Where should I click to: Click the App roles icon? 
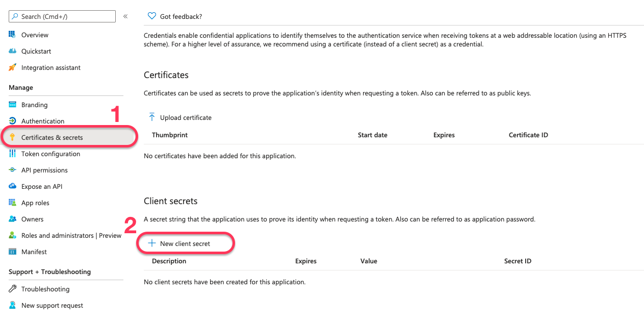13,203
